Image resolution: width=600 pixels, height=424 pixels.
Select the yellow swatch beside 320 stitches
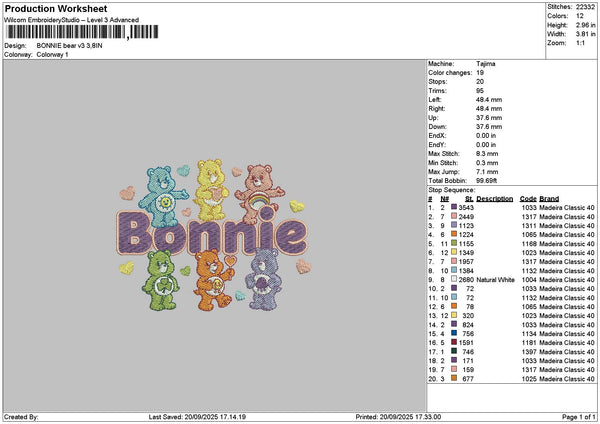tap(454, 315)
